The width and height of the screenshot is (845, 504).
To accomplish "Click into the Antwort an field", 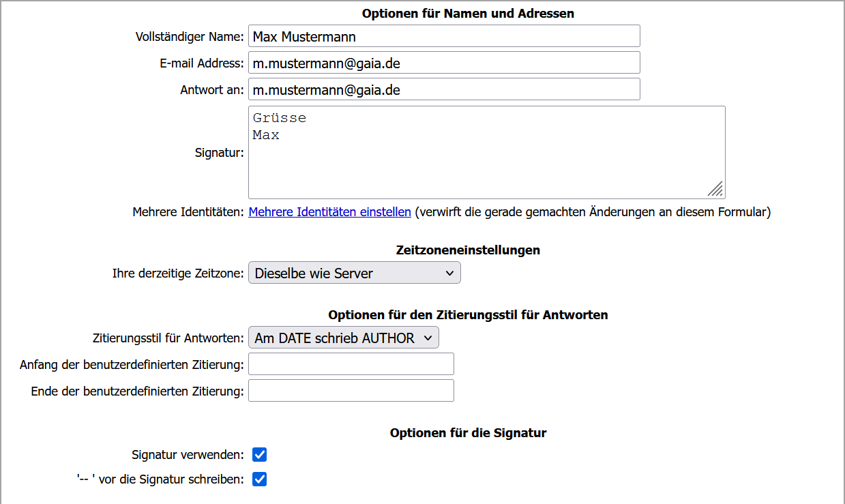I will pos(443,89).
